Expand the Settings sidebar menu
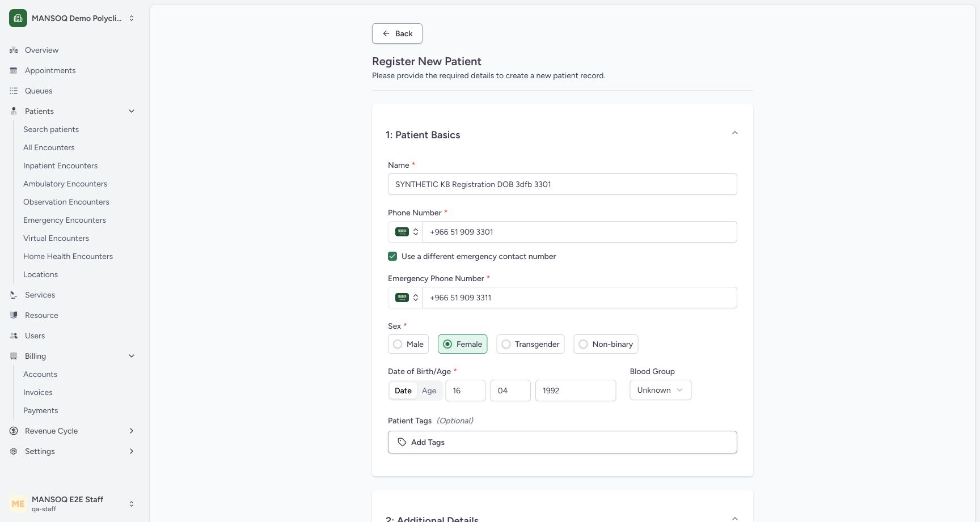 pyautogui.click(x=132, y=451)
